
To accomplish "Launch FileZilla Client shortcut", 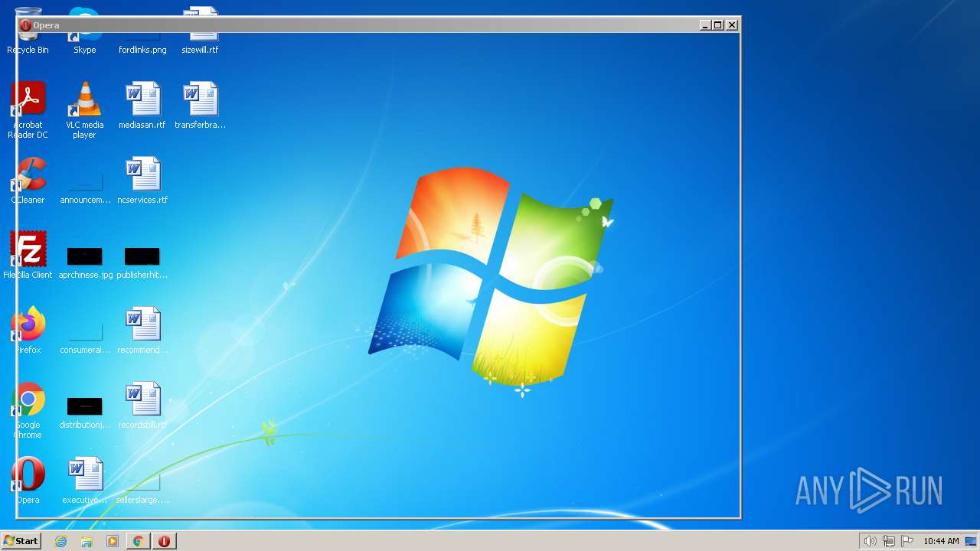I will coord(28,256).
